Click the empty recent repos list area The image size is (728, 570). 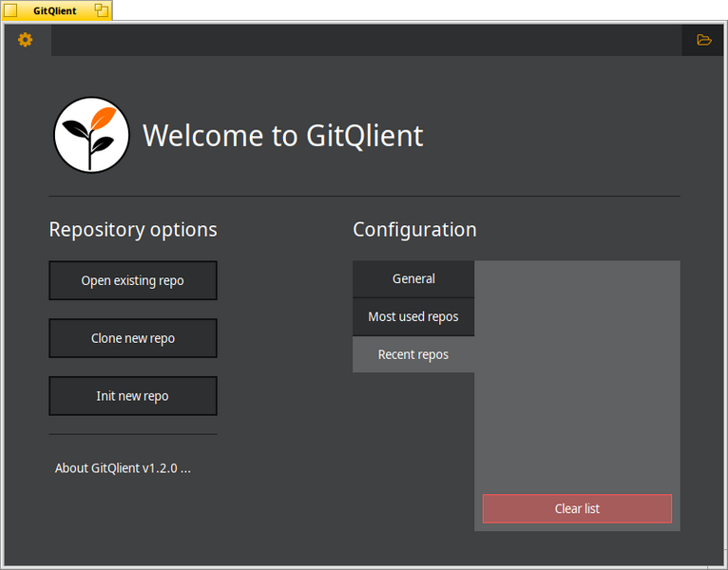click(x=577, y=376)
